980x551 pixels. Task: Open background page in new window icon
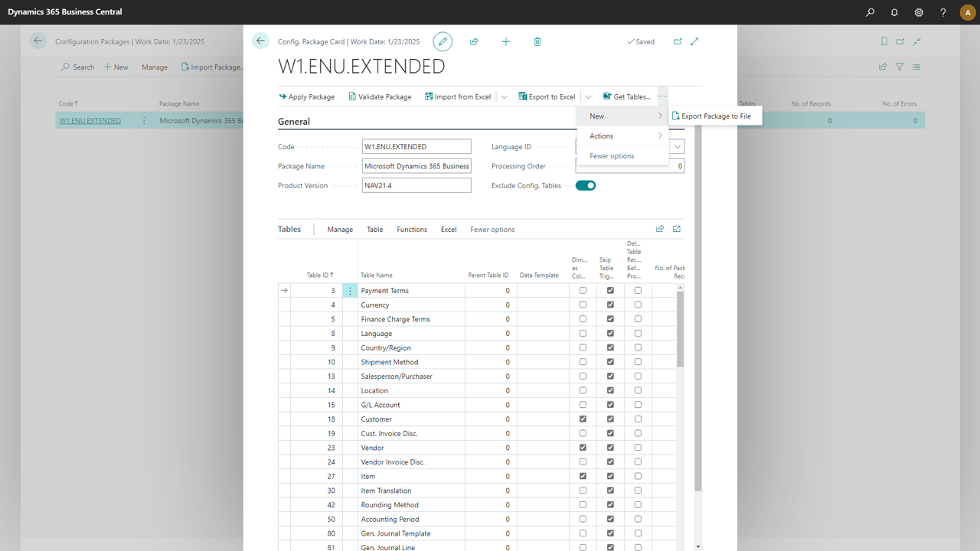tap(900, 41)
